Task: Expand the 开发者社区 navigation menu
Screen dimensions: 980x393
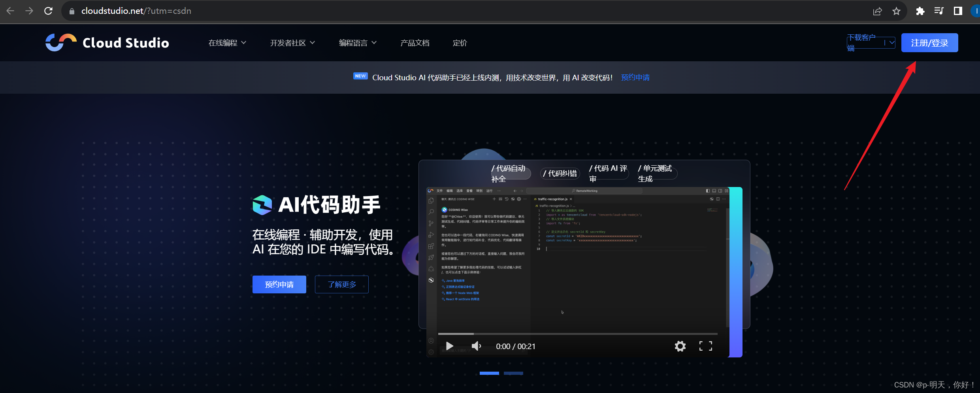Action: tap(292, 43)
